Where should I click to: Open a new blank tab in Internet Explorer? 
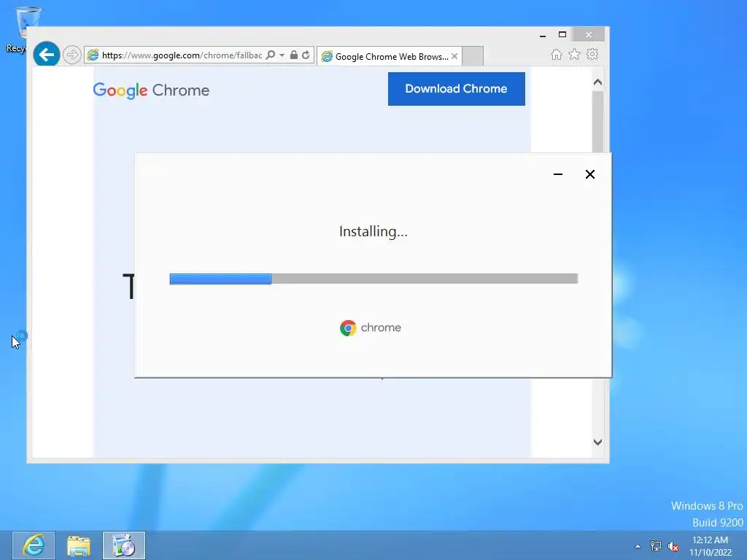473,56
